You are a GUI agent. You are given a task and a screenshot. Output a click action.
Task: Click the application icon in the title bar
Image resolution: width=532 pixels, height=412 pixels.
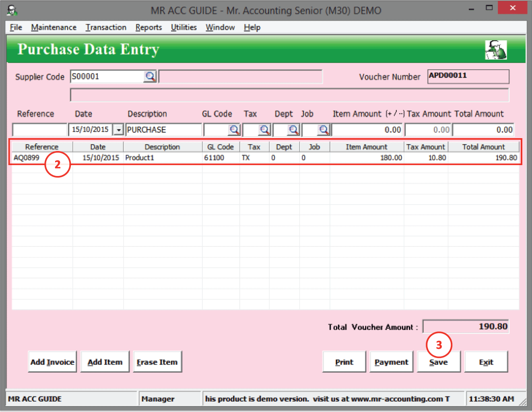(12, 10)
